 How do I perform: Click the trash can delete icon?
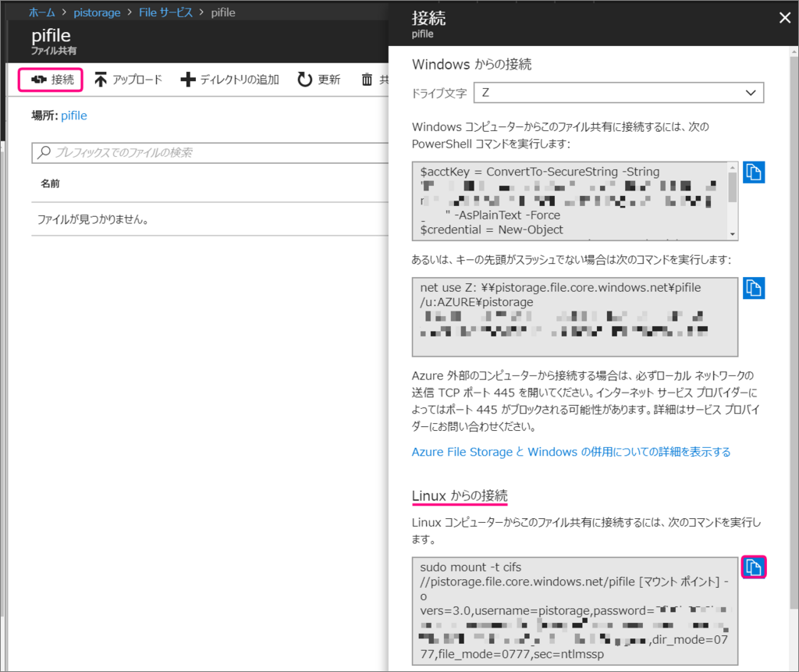coord(367,80)
